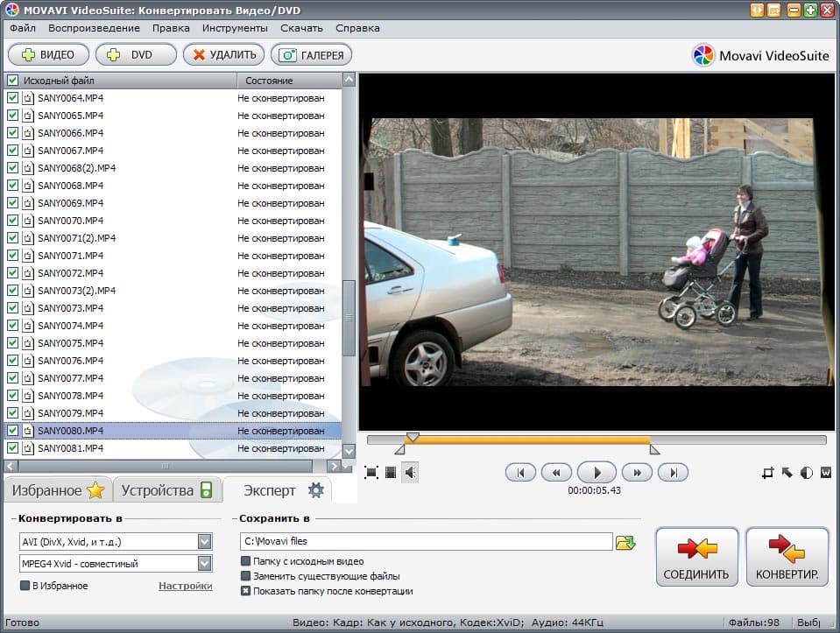Open the Правка menu
Viewport: 840px width, 633px height.
click(x=171, y=28)
